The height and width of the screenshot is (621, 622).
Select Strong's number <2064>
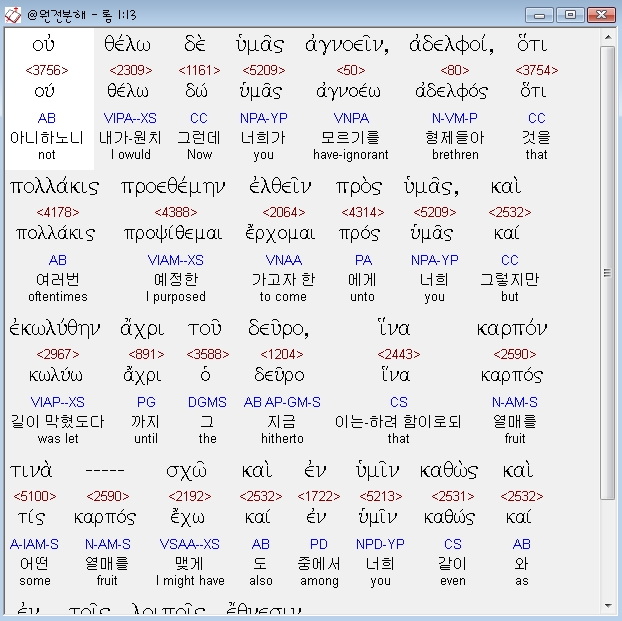click(x=284, y=212)
